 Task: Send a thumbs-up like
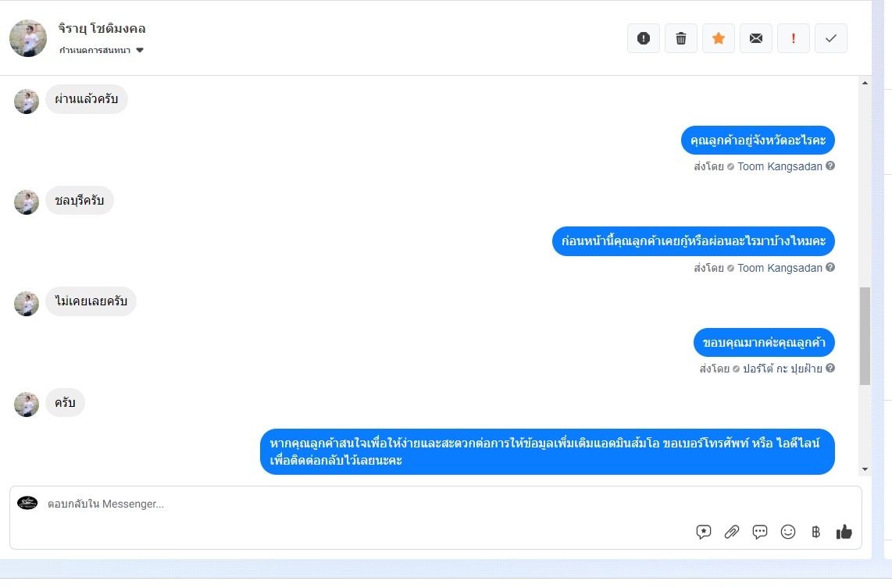coord(844,532)
